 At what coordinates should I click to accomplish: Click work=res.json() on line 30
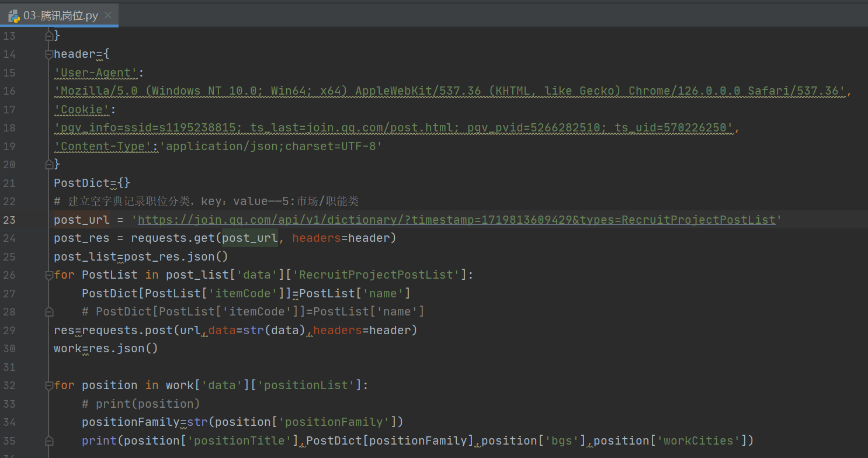[x=106, y=349]
